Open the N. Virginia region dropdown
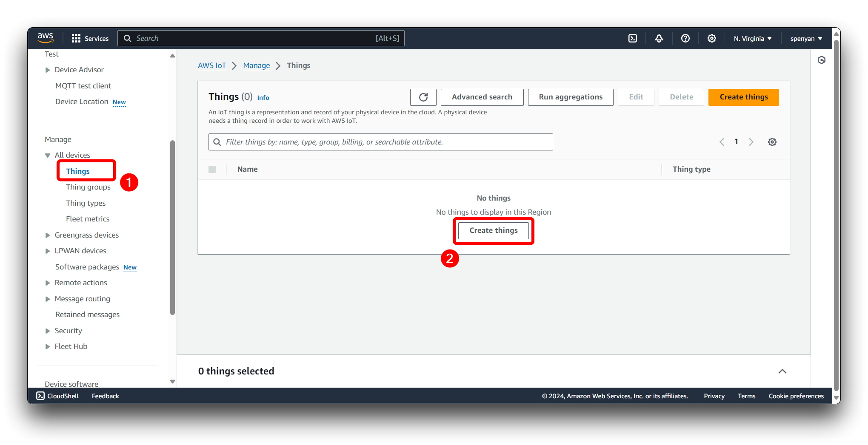This screenshot has width=868, height=445. pos(752,38)
